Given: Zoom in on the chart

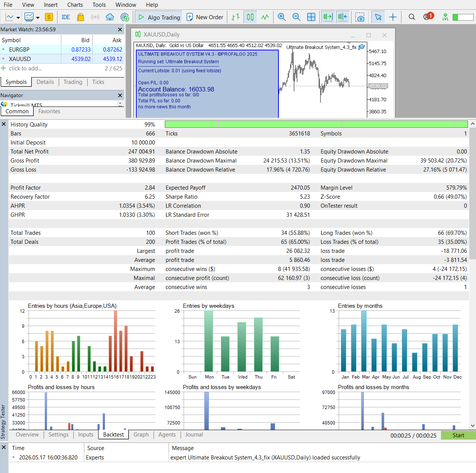Looking at the screenshot, I should [281, 17].
